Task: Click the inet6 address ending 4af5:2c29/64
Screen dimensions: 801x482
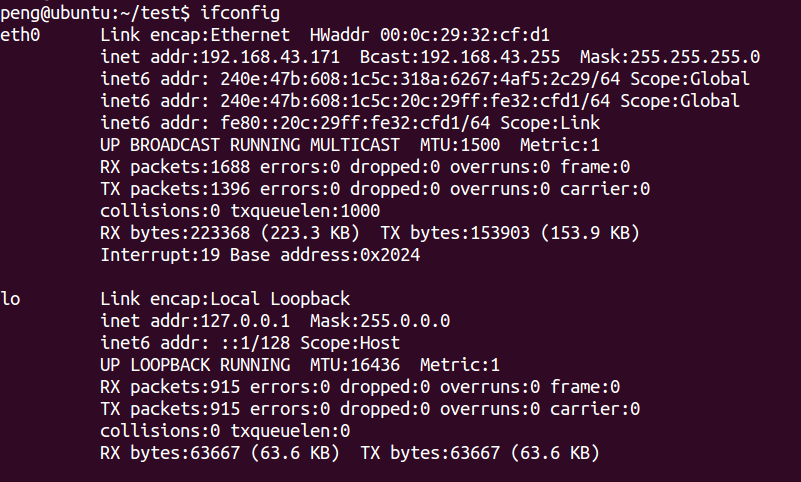Action: click(420, 79)
